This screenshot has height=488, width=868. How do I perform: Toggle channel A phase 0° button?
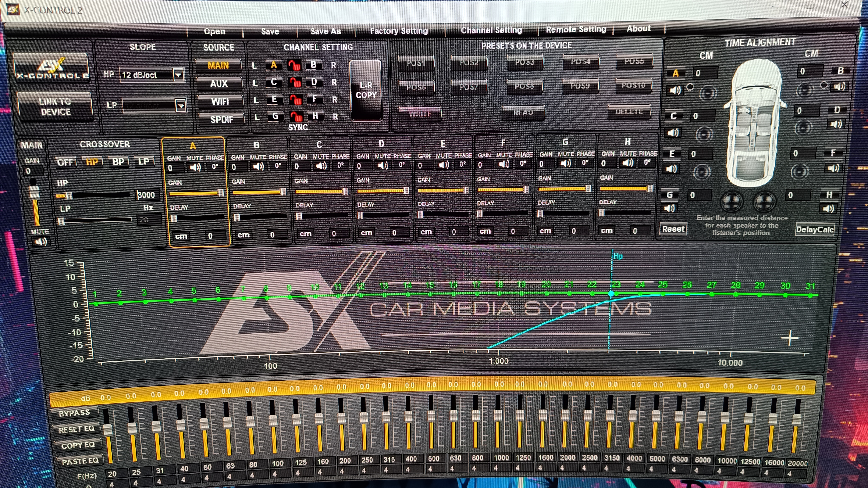click(215, 167)
